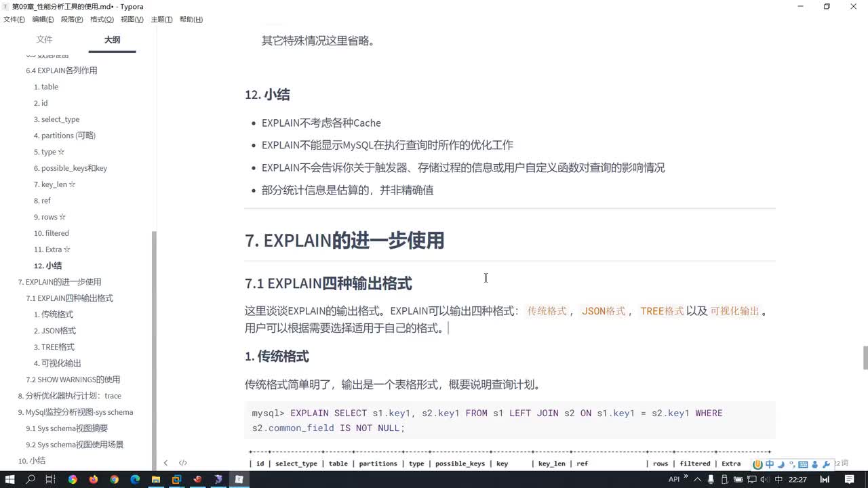Open the 段落(P) menu

point(72,20)
